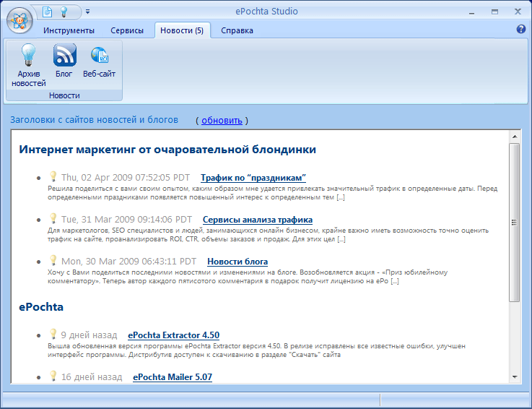This screenshot has height=409, width=532.
Task: Click the date Tue, 31 Mar 2009 09:14:06 PDT
Action: (x=126, y=220)
